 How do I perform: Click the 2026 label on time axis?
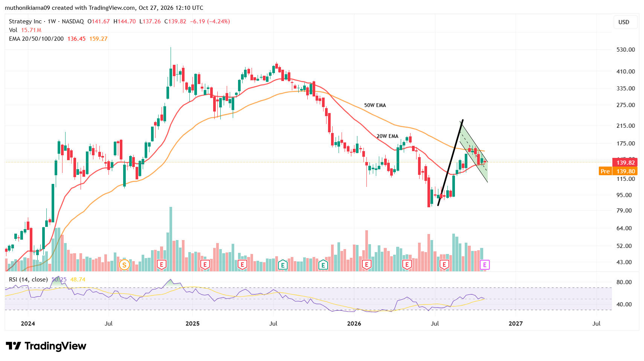coord(354,323)
